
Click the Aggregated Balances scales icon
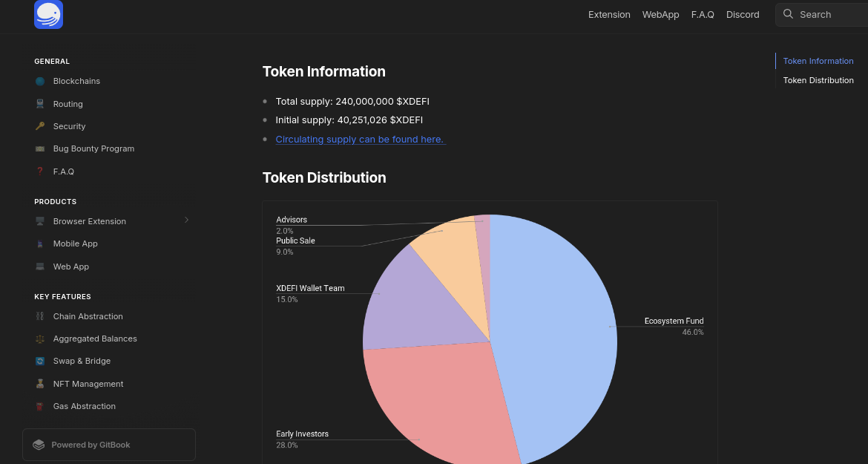40,339
